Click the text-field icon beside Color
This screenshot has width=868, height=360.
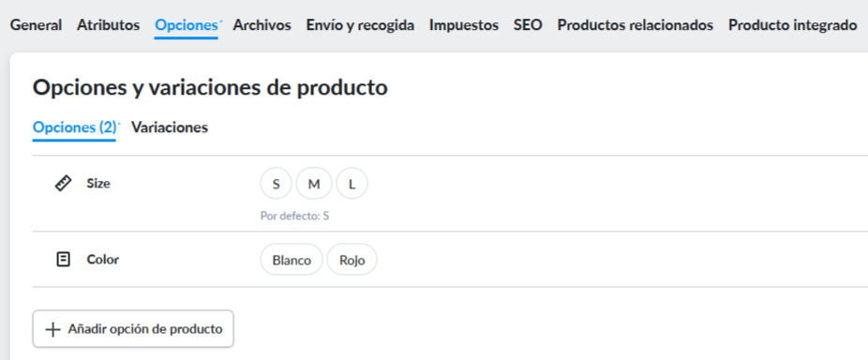click(64, 259)
